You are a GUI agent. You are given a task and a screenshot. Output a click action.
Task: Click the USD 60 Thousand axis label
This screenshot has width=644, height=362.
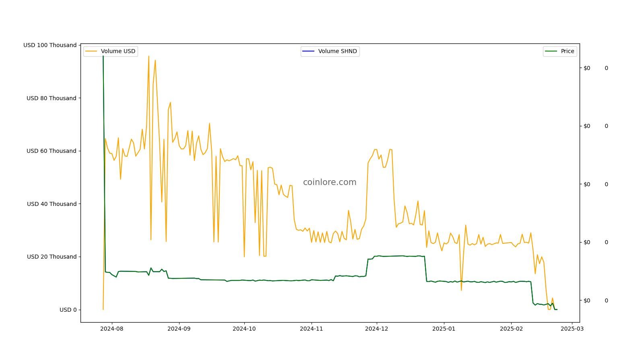pos(52,151)
